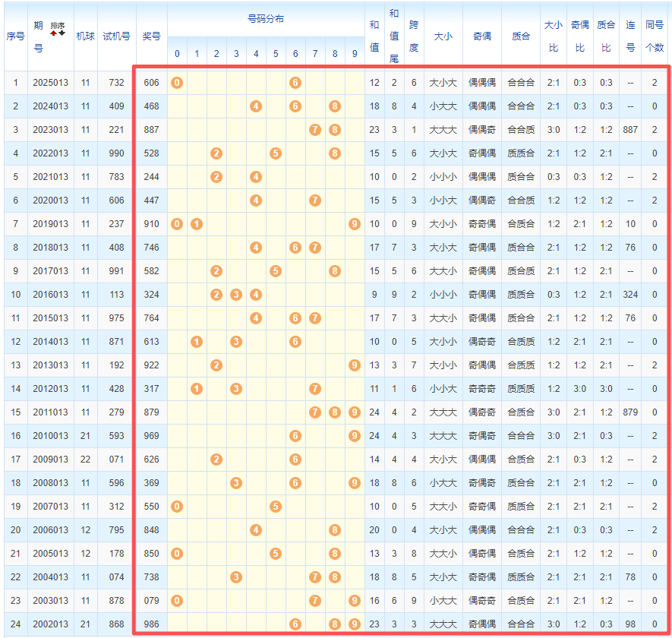Select orange ball 5 in row 2022013
This screenshot has width=672, height=638.
coord(276,153)
